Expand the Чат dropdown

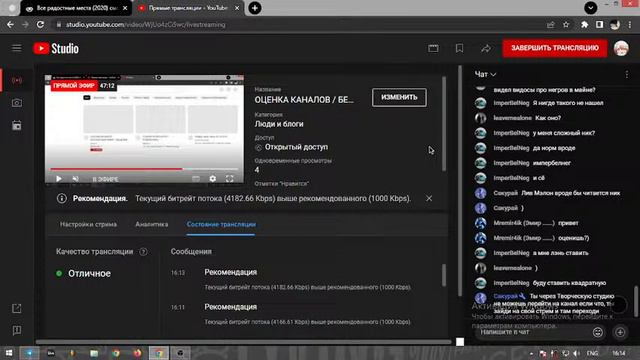click(x=485, y=74)
